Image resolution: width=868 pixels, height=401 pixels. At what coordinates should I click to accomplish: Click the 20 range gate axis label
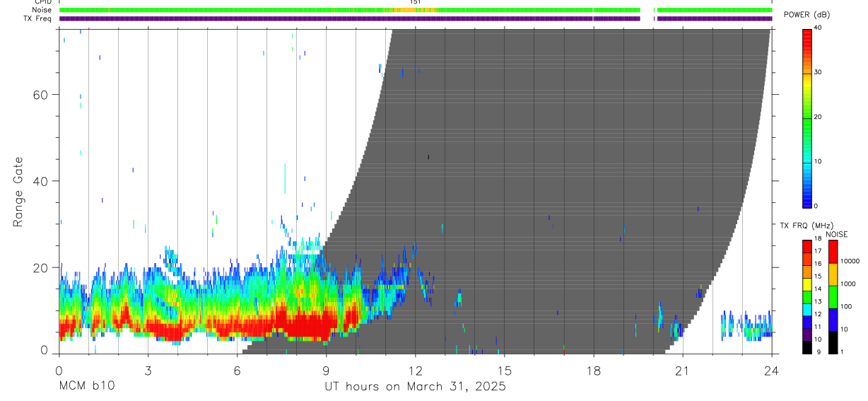(x=40, y=268)
